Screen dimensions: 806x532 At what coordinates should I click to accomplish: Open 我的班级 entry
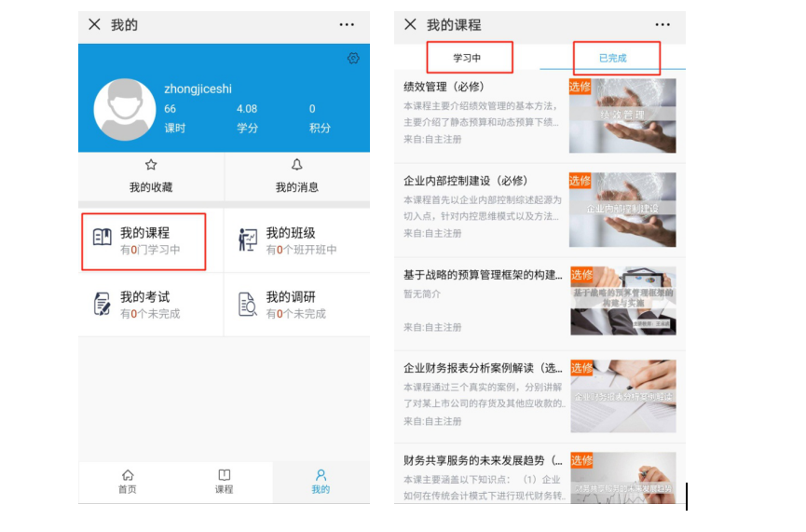pos(297,240)
